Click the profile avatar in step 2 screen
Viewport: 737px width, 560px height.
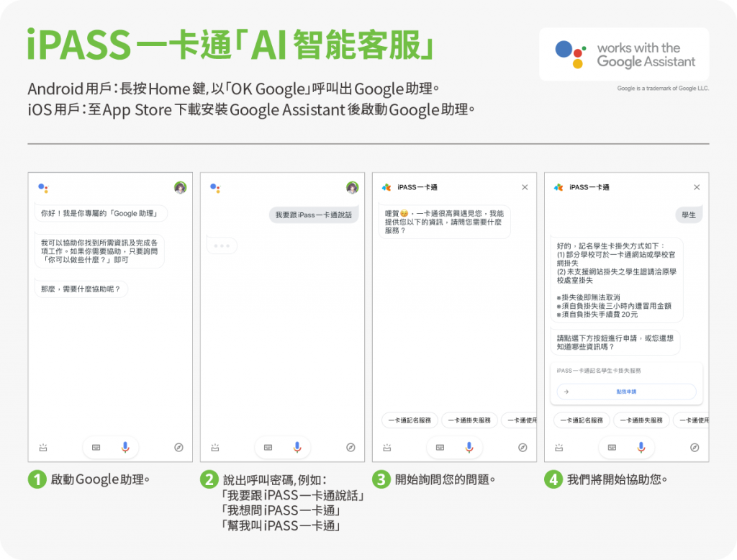(x=352, y=188)
